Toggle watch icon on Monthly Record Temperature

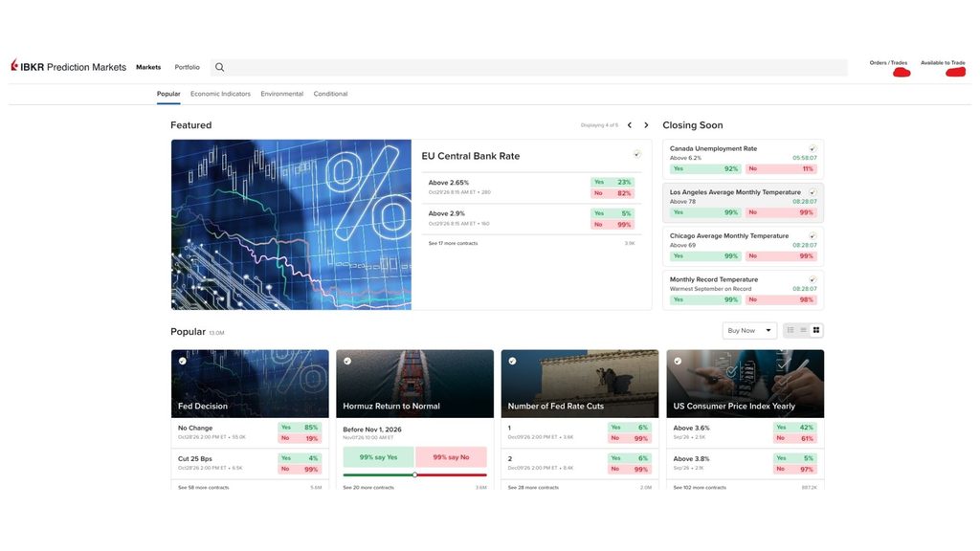pos(813,280)
